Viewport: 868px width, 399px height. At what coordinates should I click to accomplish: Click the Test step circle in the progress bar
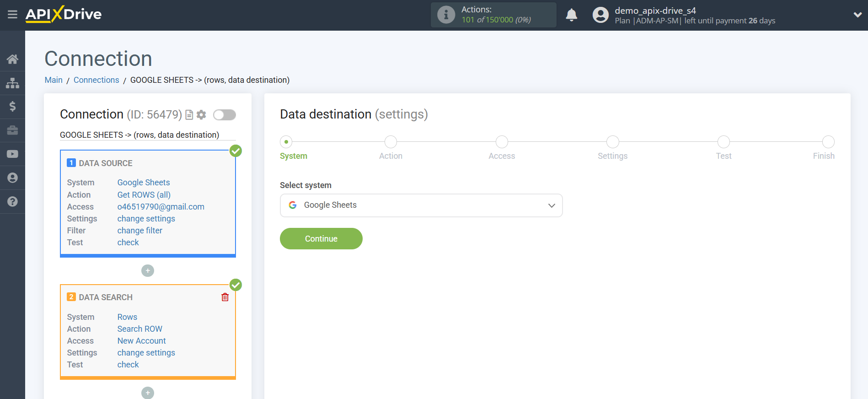click(x=723, y=142)
